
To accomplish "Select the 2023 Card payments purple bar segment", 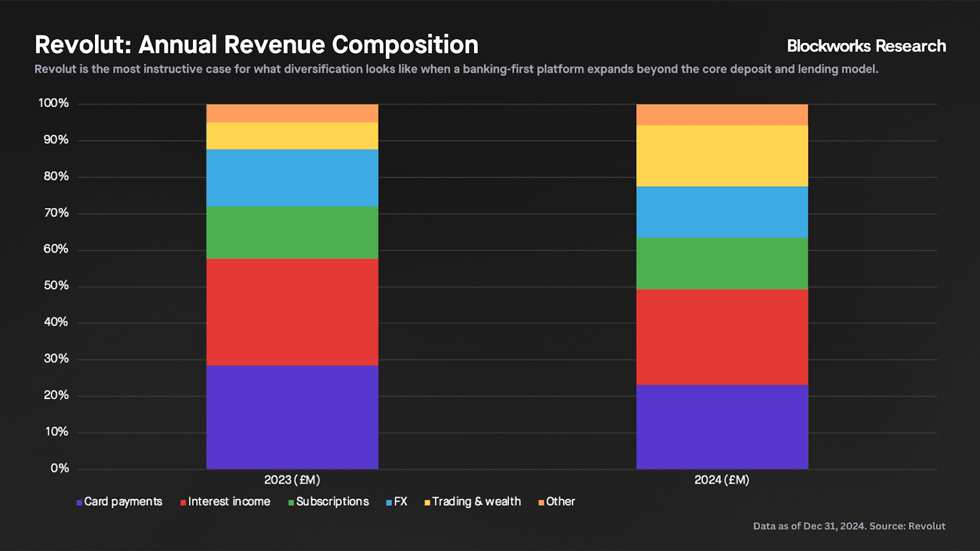I will click(x=292, y=417).
